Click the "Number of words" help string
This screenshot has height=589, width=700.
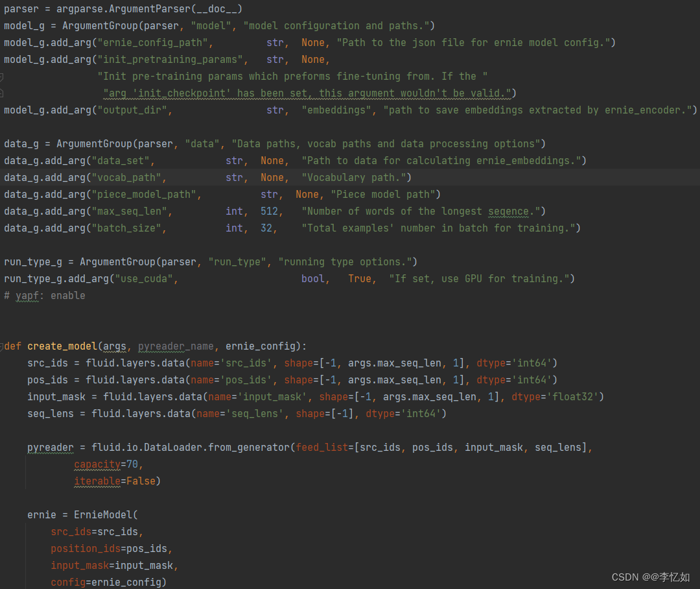tap(421, 211)
